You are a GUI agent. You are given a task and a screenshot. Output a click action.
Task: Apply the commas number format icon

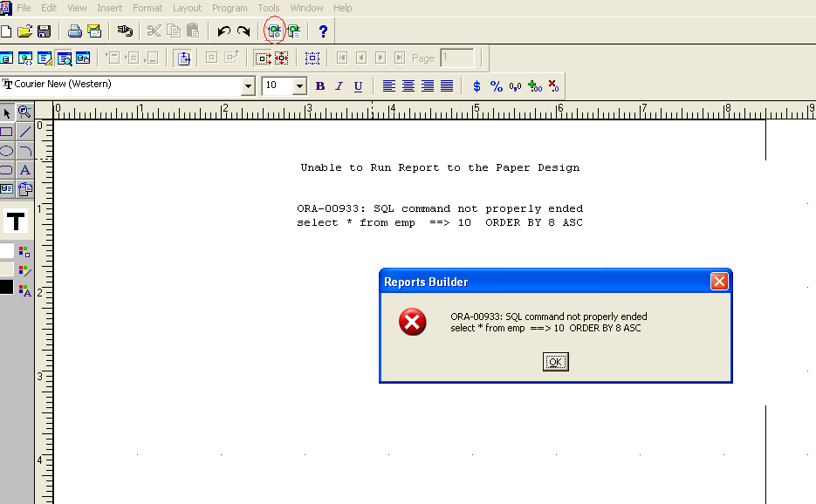[x=515, y=86]
